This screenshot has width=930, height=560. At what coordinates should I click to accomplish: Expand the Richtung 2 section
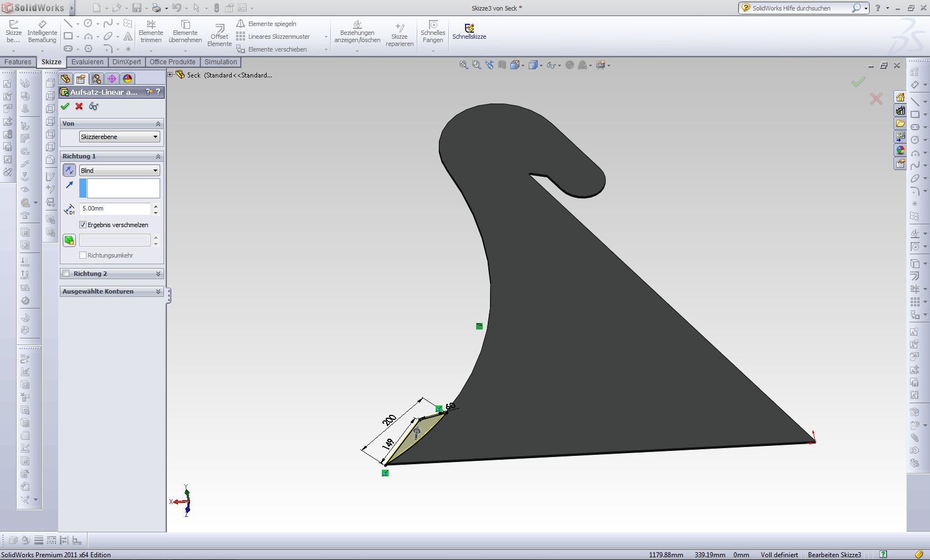click(x=158, y=274)
